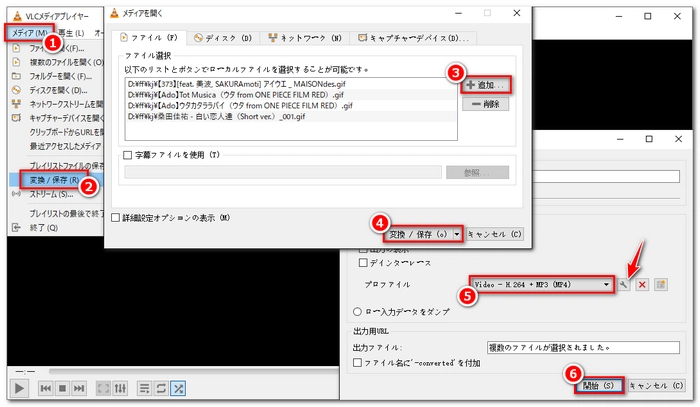
Task: Click the next track icon
Action: [81, 387]
